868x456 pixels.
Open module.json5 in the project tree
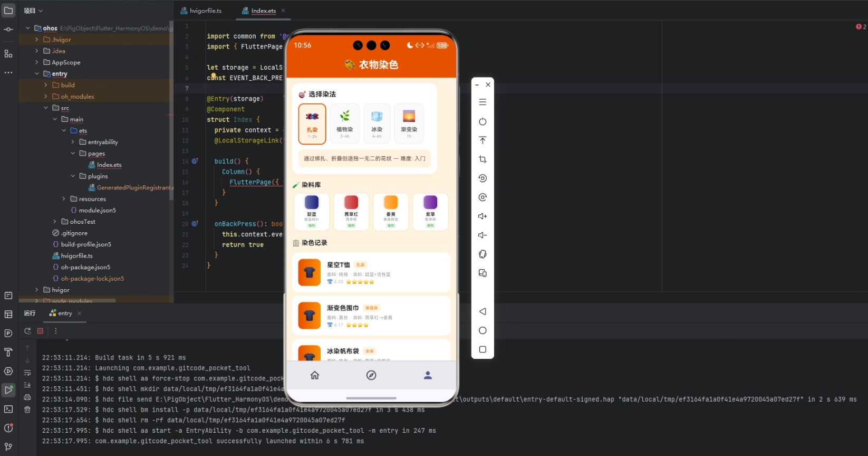(97, 211)
